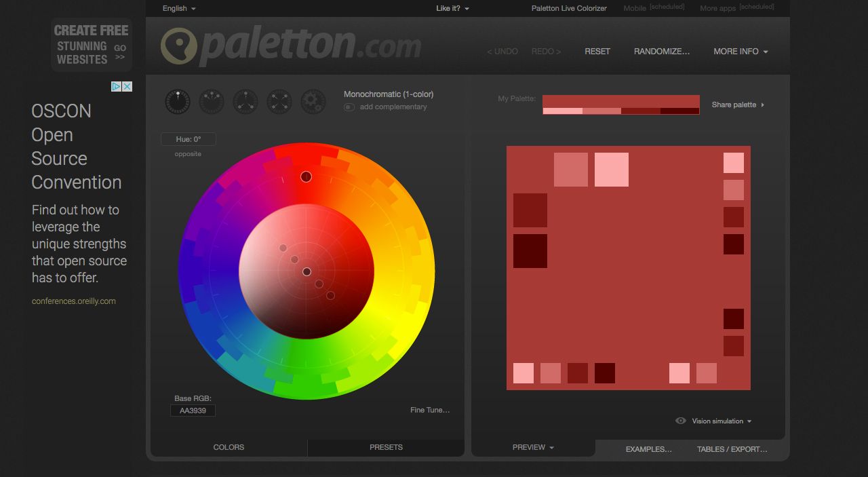
Task: Open the PREVIEW dropdown tab
Action: (533, 447)
